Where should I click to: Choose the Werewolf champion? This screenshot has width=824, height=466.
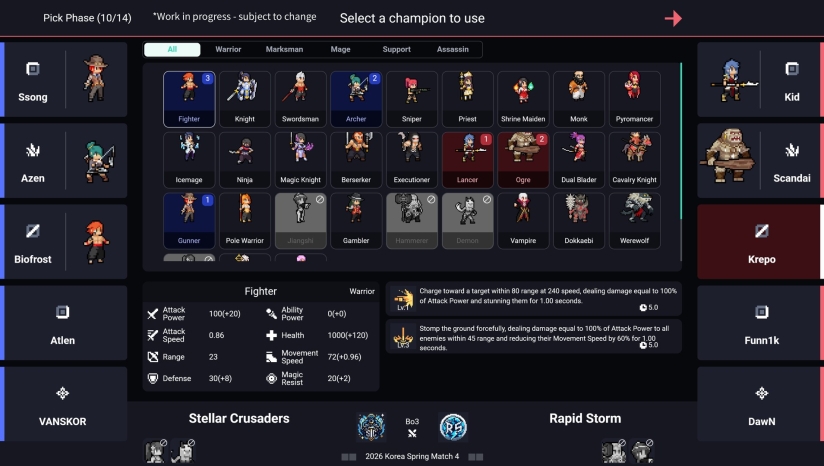635,221
